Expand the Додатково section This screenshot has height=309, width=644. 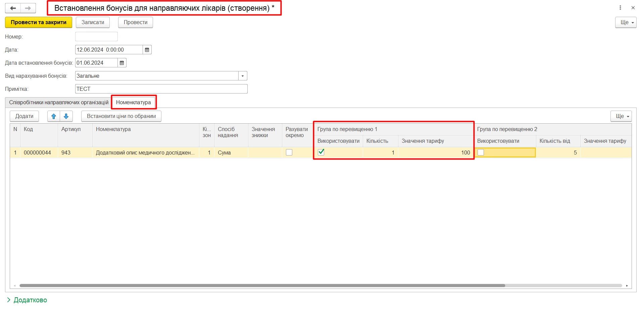point(27,300)
